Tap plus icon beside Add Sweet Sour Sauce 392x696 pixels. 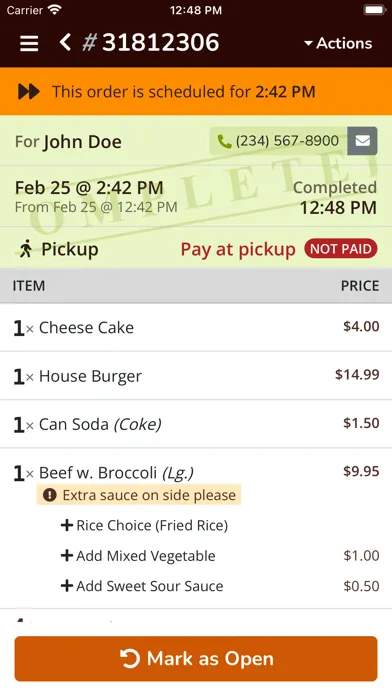click(x=67, y=586)
